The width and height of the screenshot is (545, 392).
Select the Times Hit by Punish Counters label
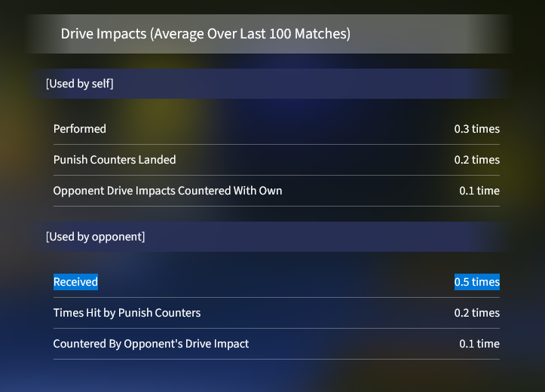pyautogui.click(x=127, y=313)
